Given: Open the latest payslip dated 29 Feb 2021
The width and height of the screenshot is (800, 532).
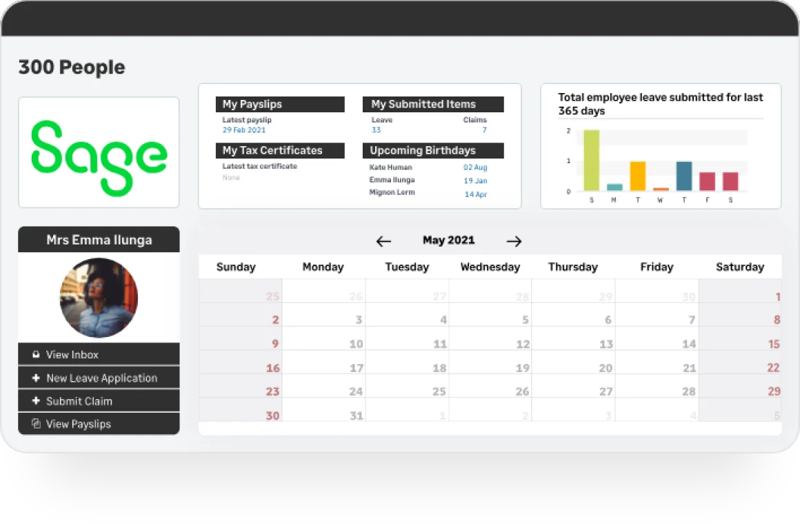Looking at the screenshot, I should [x=244, y=130].
